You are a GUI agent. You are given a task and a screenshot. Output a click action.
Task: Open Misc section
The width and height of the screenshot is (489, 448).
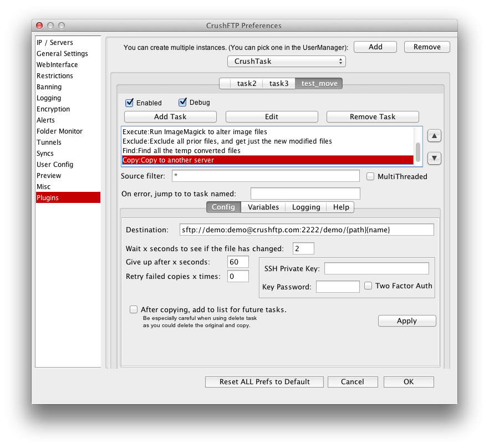68,186
